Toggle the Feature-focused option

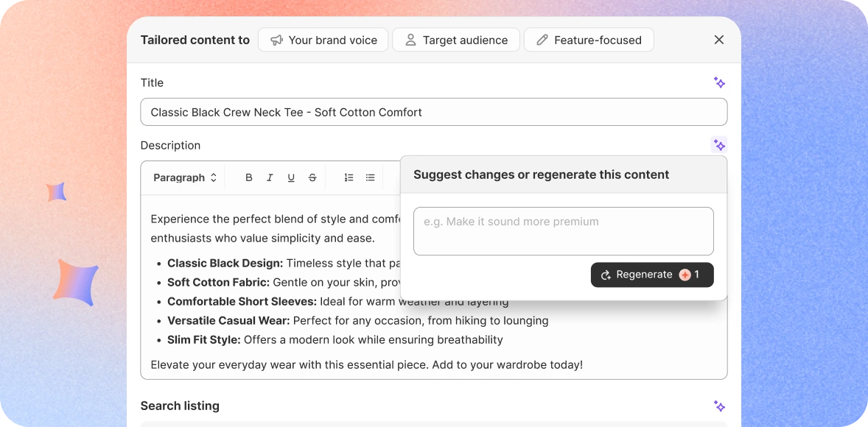pyautogui.click(x=589, y=40)
